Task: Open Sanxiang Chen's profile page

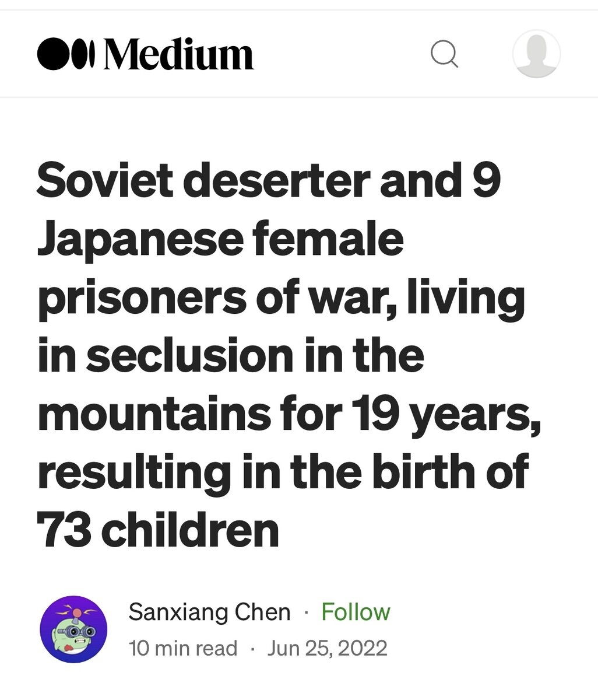Action: pos(210,612)
